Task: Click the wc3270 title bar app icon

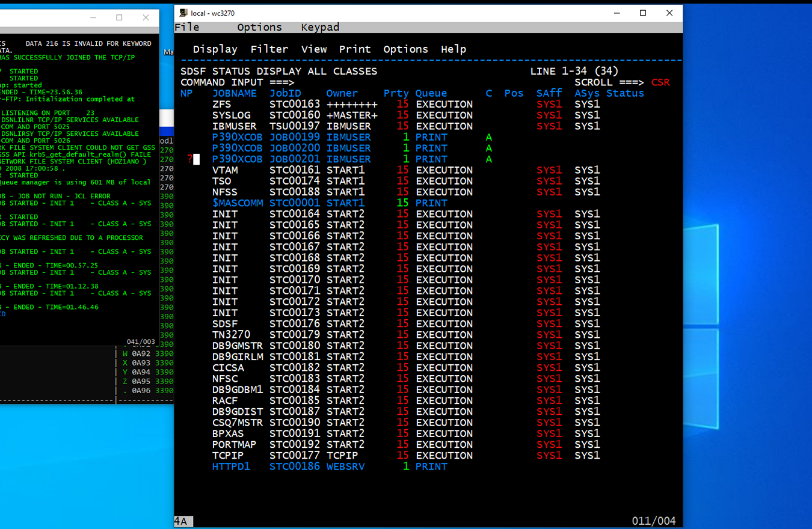Action: [183, 13]
